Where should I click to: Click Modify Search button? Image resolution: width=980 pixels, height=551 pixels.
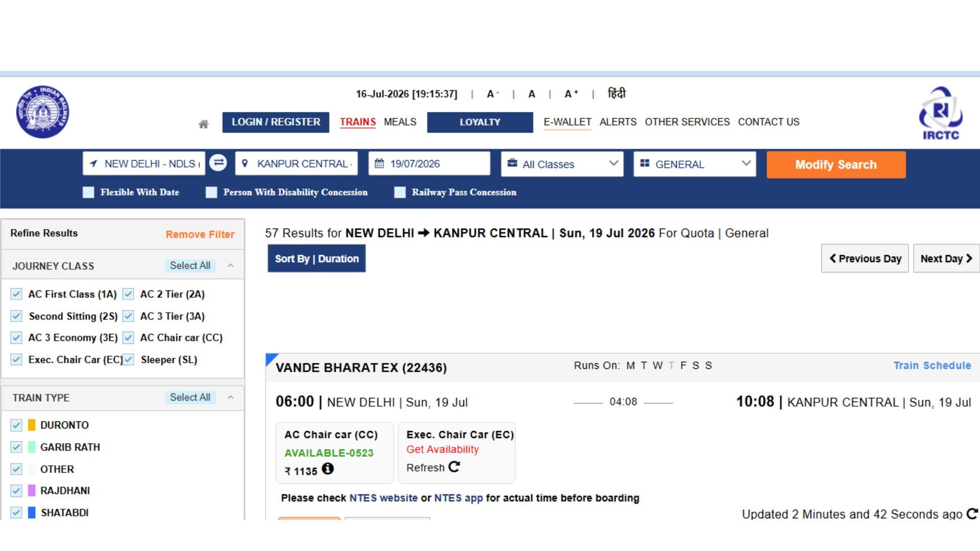(x=836, y=164)
